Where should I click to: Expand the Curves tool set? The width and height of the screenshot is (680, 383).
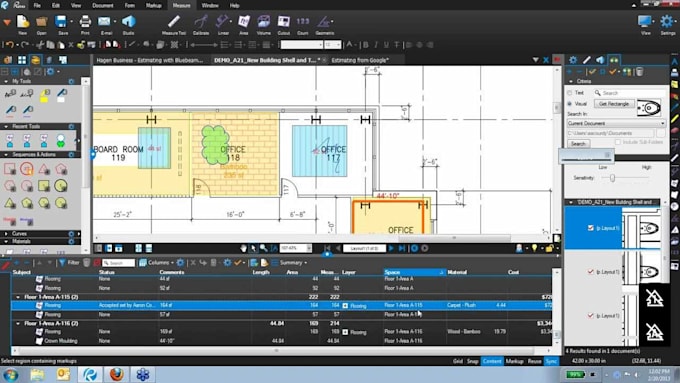point(6,234)
